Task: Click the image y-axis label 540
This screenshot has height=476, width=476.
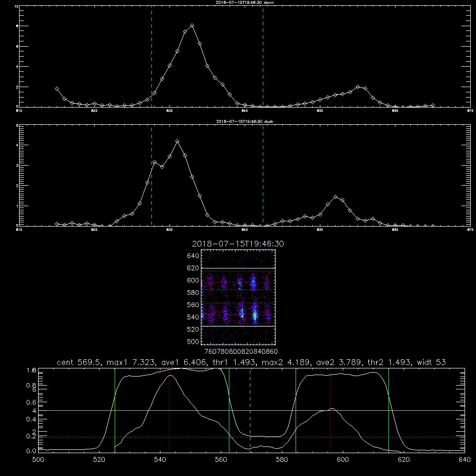Action: click(x=193, y=317)
